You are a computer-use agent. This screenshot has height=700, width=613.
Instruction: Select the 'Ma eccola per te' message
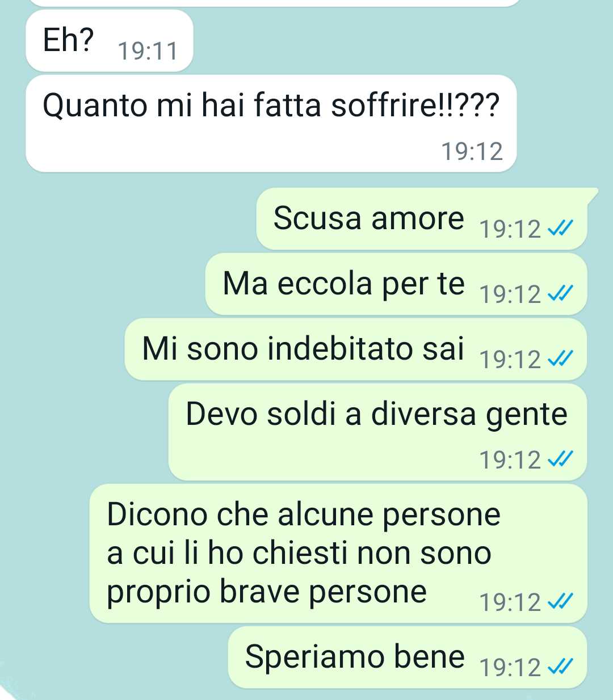[396, 284]
